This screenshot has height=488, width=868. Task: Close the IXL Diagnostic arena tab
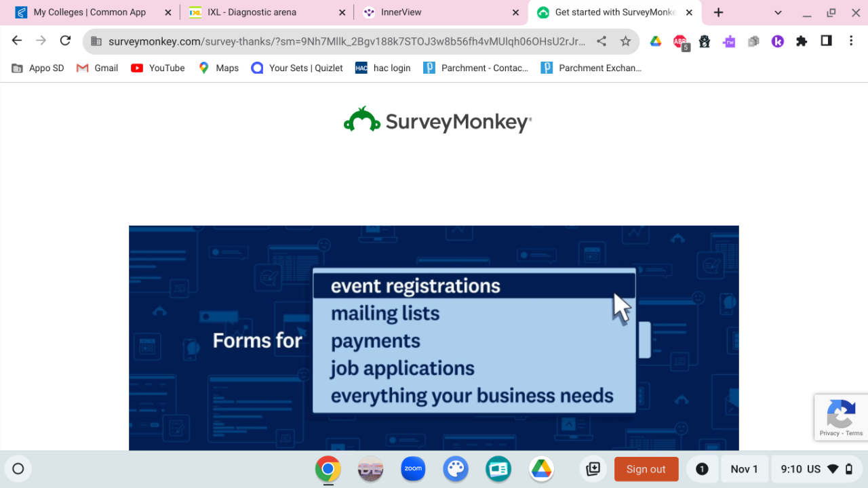click(342, 12)
